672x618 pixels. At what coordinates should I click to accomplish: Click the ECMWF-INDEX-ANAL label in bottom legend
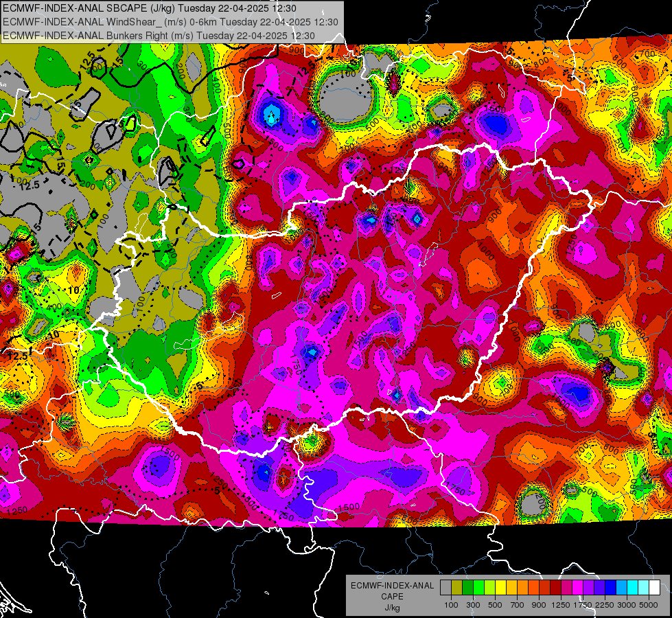click(393, 586)
